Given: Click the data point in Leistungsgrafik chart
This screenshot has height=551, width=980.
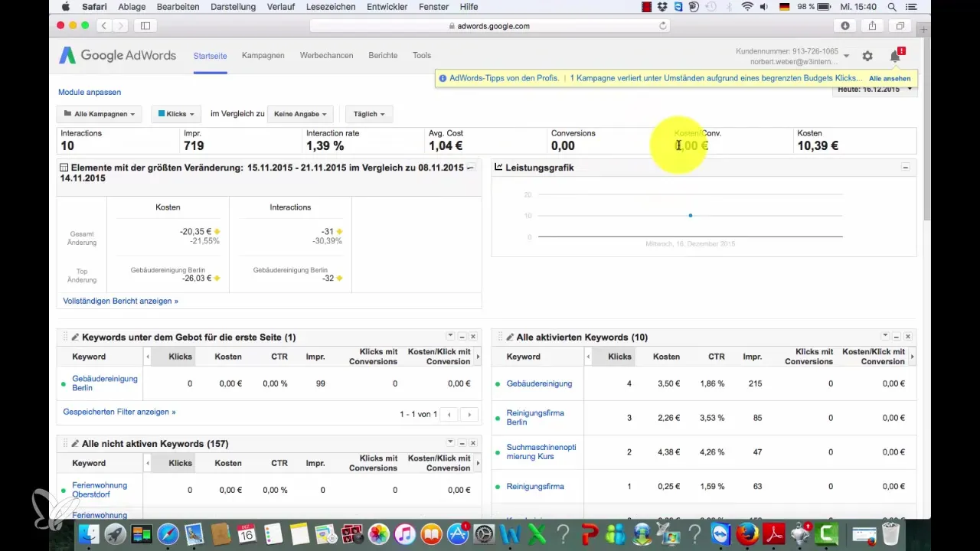Looking at the screenshot, I should click(691, 216).
